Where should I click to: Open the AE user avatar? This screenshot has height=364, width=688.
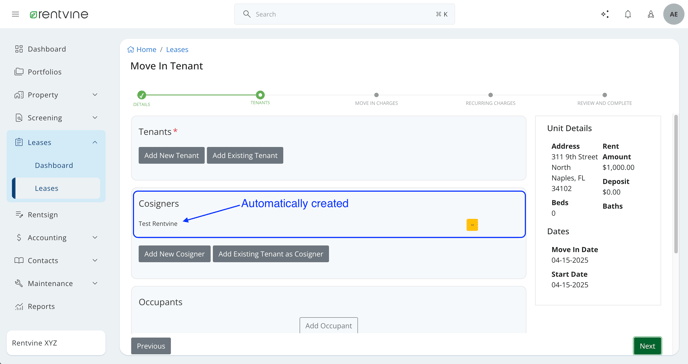tap(674, 14)
